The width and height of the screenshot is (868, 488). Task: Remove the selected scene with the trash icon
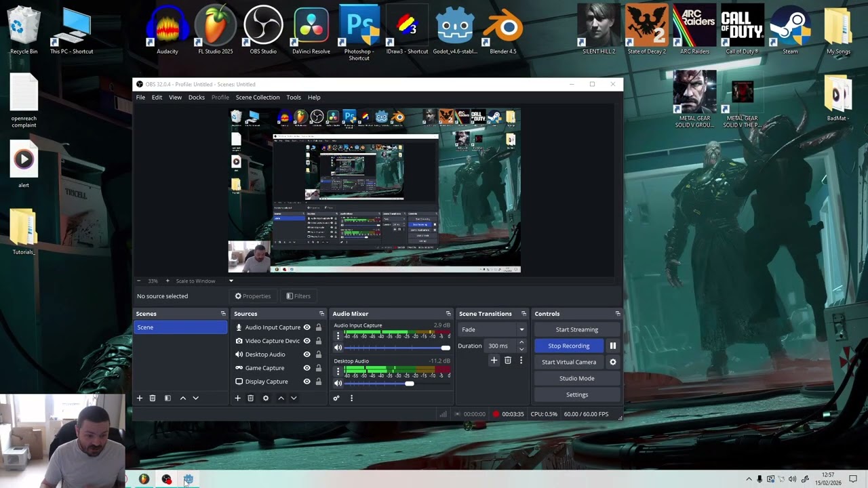(x=153, y=398)
